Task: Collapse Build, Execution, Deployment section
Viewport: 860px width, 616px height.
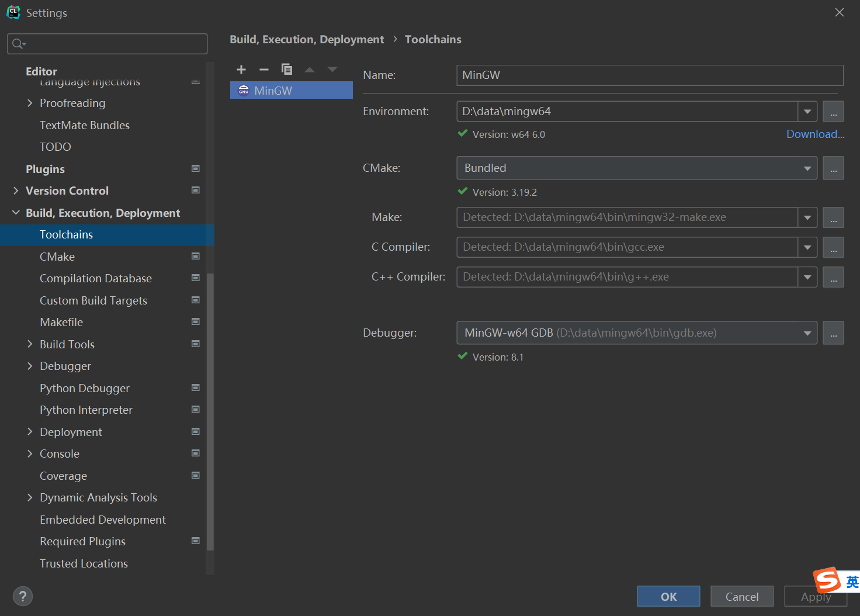Action: coord(16,213)
